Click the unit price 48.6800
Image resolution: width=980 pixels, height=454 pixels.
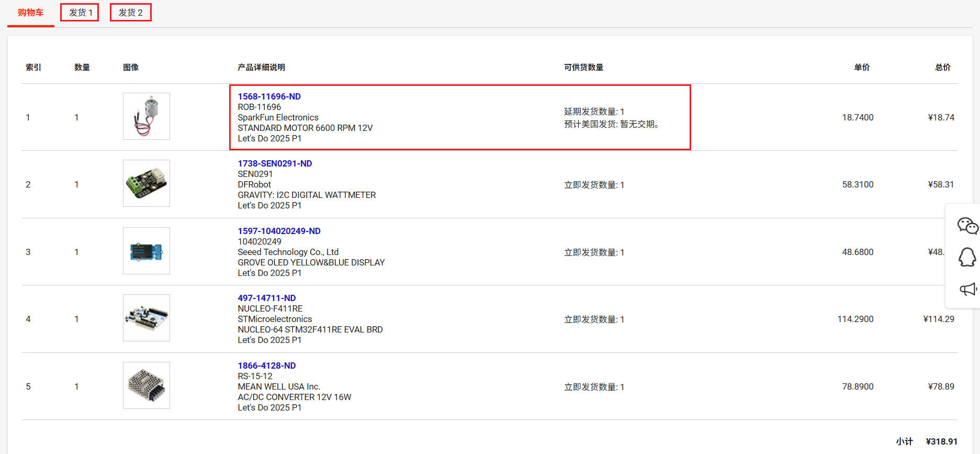coord(858,252)
